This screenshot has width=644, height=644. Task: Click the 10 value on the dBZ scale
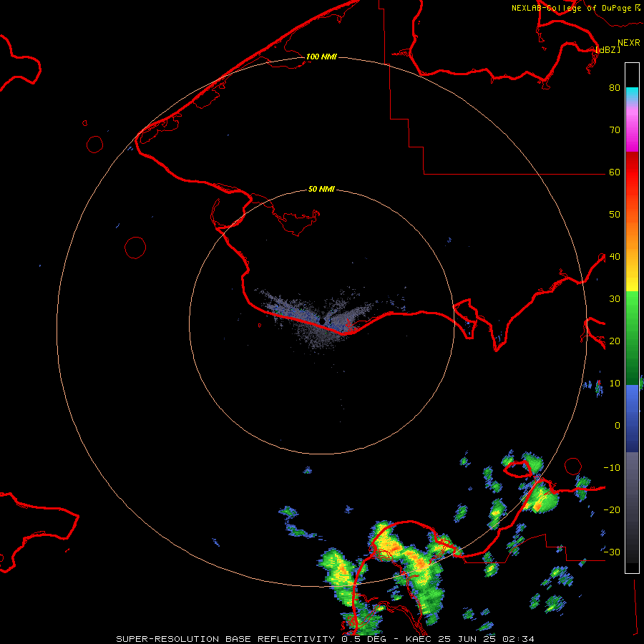click(615, 384)
